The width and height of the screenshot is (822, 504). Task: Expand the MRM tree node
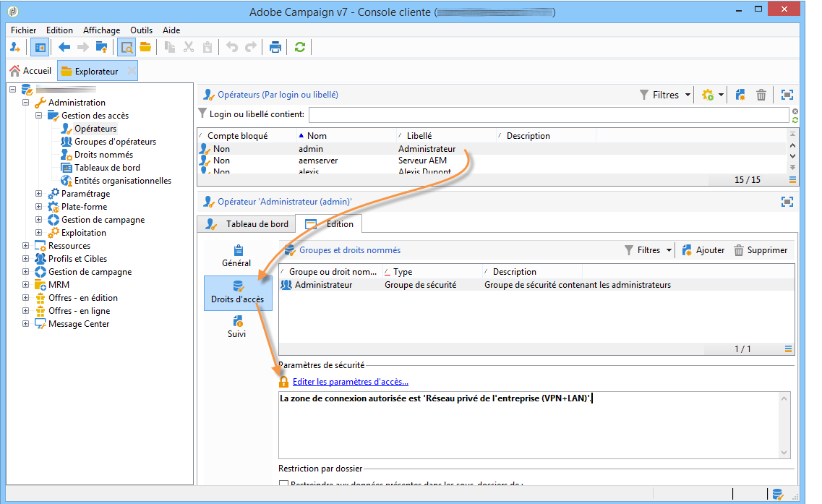[26, 284]
